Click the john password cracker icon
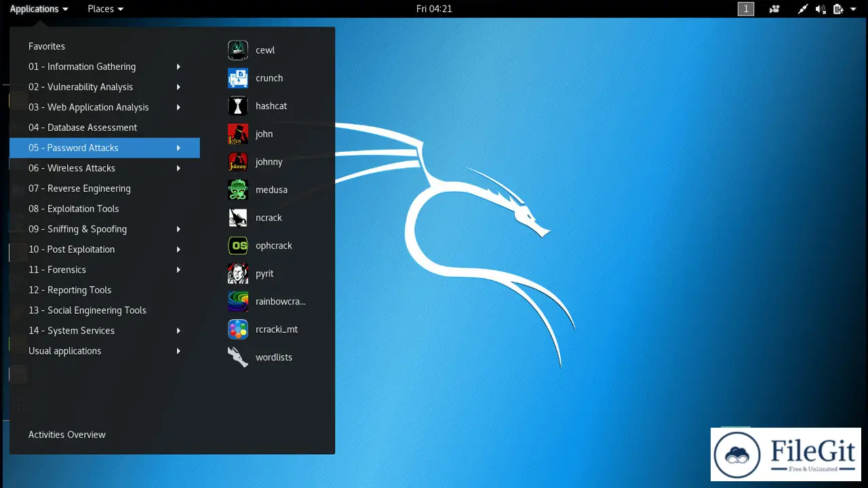Screen dimensions: 868x488 (238, 134)
